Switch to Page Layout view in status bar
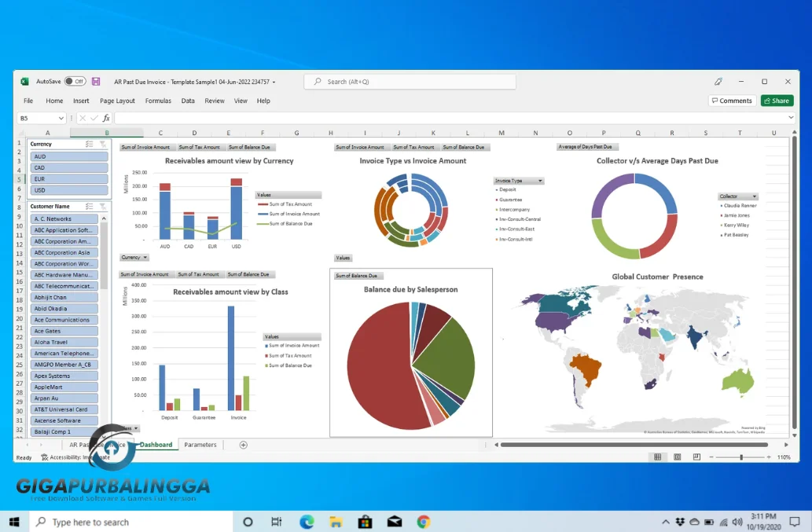Screen dimensions: 812x532 click(x=677, y=457)
